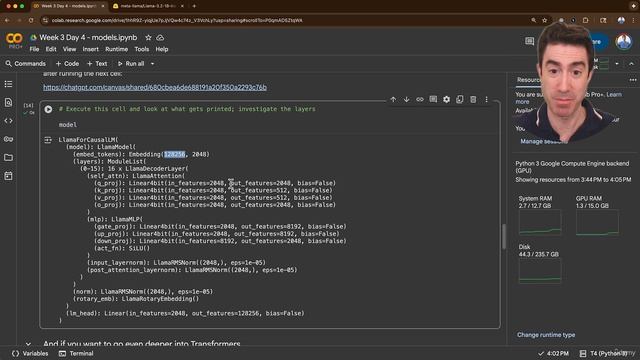
Task: Click the Disk usage graph
Action: [x=540, y=271]
